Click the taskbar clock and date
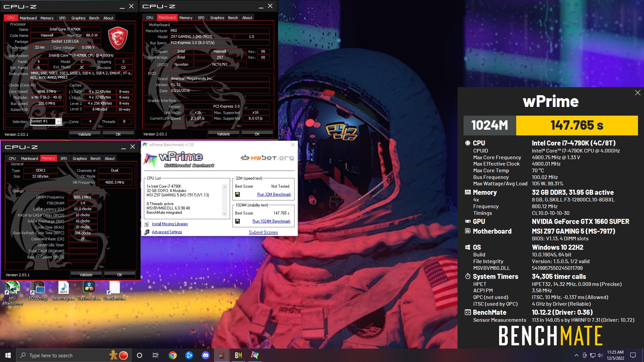Screen dimensions: 644x362 pyautogui.click(x=615, y=355)
